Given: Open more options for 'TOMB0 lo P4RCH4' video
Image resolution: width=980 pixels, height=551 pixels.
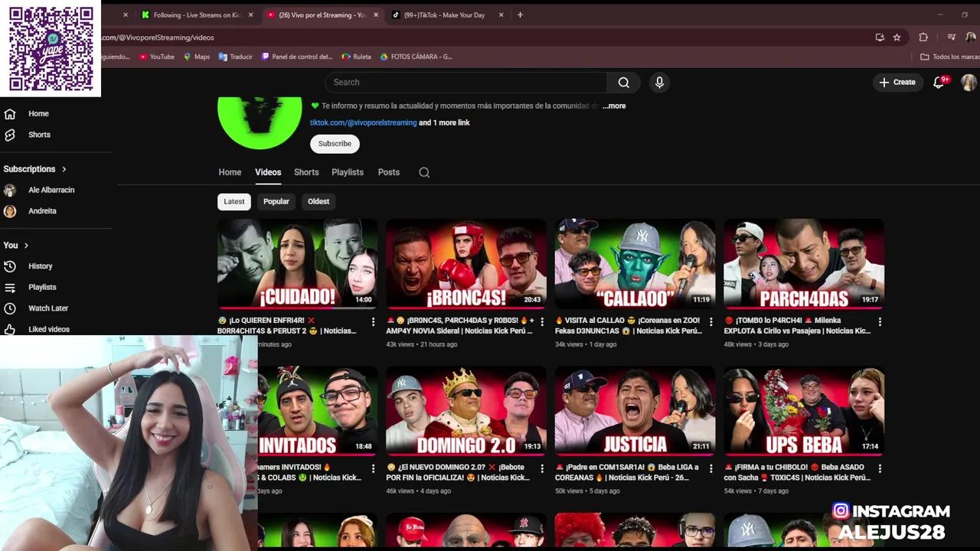Looking at the screenshot, I should point(880,322).
